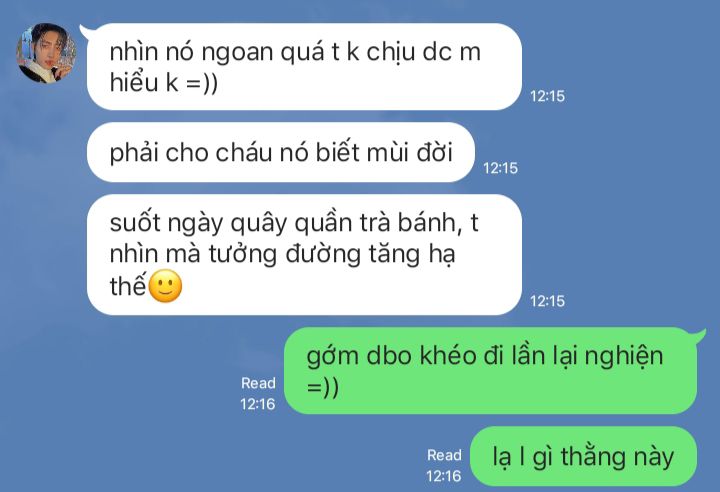Click the "=))" emoticon in the green bubble
The image size is (720, 492).
pyautogui.click(x=323, y=388)
